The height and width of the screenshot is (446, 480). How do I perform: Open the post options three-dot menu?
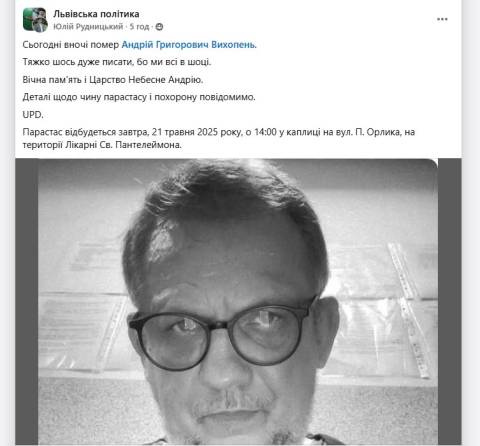(442, 19)
